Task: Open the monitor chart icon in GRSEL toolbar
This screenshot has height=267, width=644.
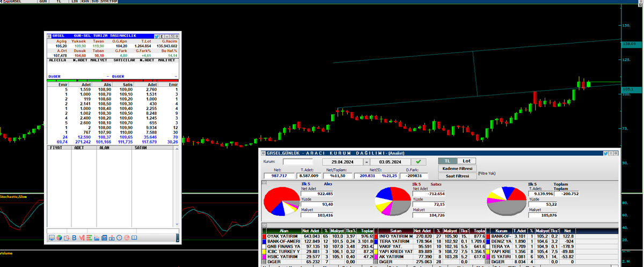Action: pyautogui.click(x=52, y=238)
